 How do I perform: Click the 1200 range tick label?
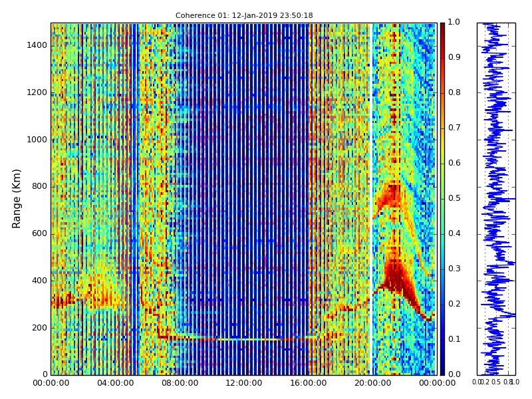[37, 92]
